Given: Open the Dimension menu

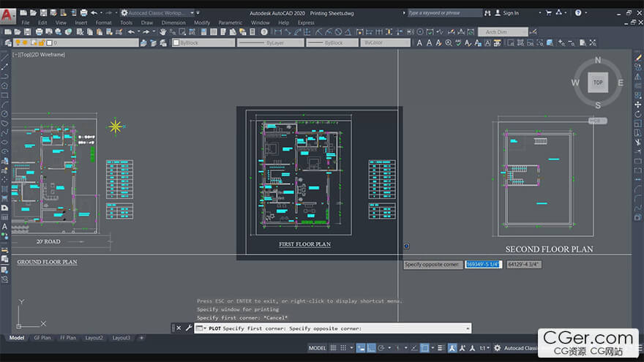Looking at the screenshot, I should point(173,23).
